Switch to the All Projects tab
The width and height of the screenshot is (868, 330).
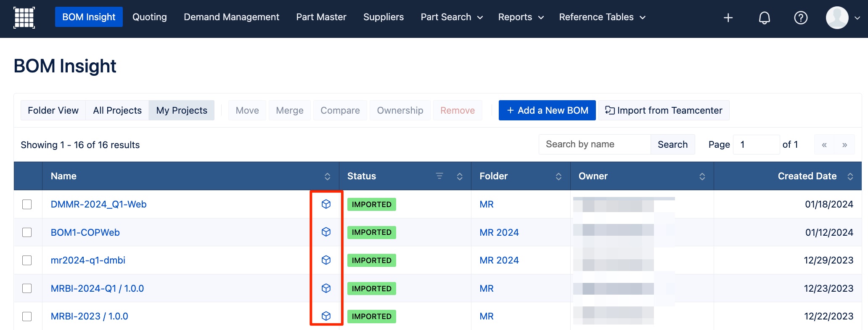[x=117, y=110]
